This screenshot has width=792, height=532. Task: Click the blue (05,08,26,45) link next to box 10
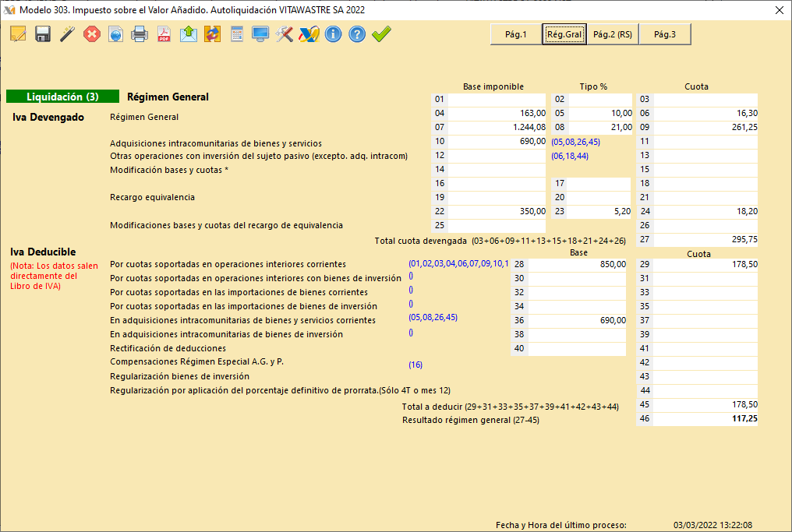[x=576, y=142]
